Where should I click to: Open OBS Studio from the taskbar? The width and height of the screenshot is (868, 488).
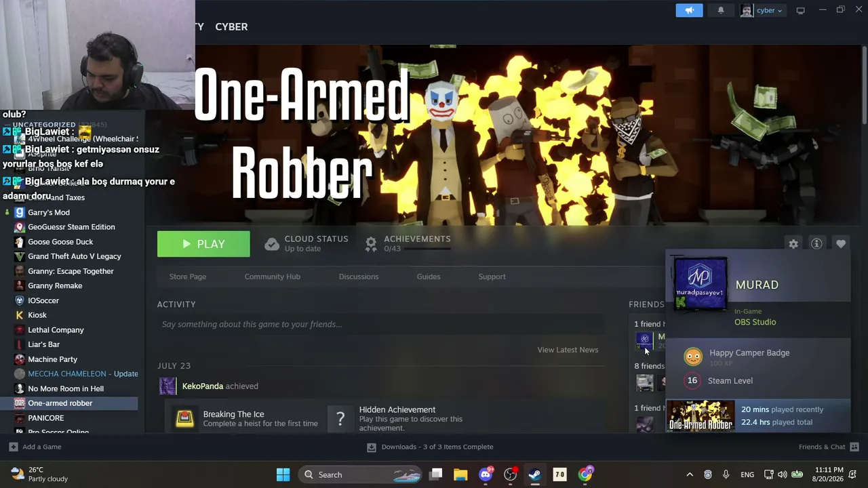coord(510,474)
